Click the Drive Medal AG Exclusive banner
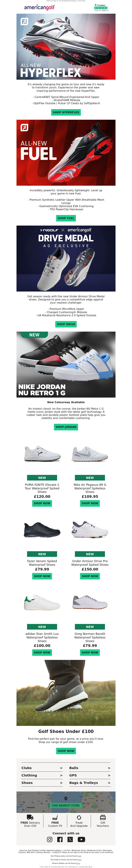This screenshot has width=132, height=868. tap(66, 258)
